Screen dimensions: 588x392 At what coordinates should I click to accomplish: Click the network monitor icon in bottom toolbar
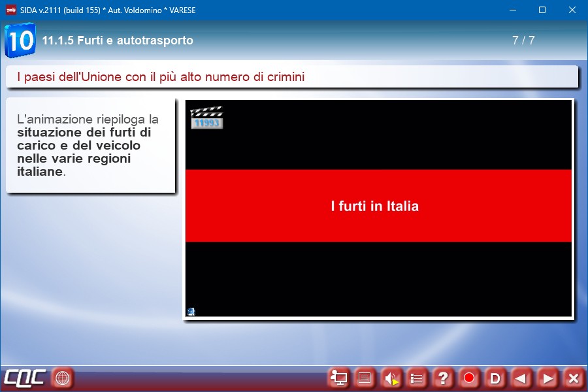338,378
